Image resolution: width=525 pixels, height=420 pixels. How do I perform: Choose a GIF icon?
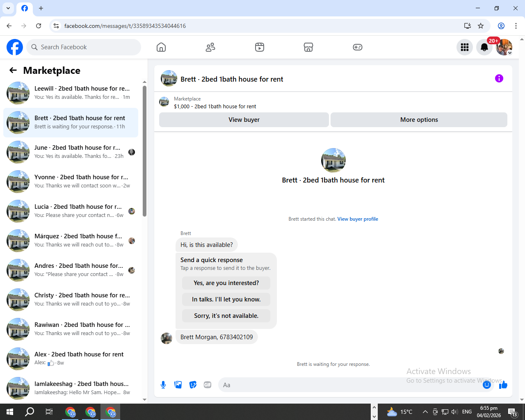point(208,385)
